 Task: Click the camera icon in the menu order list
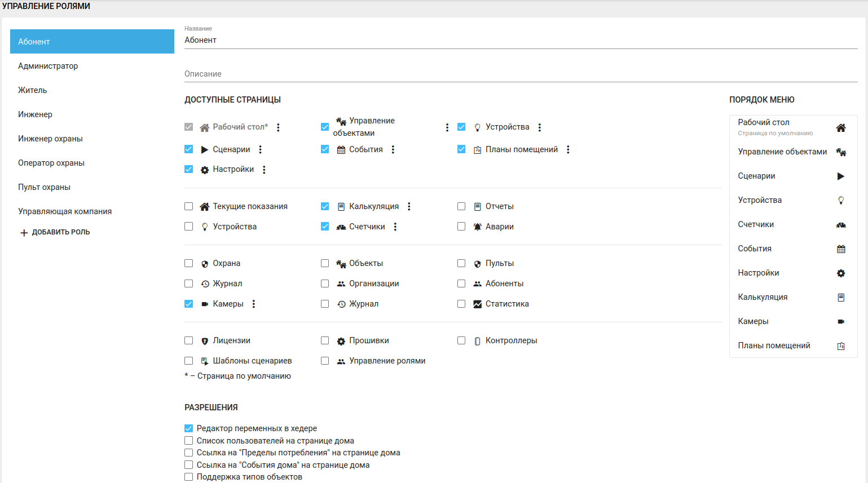(840, 322)
